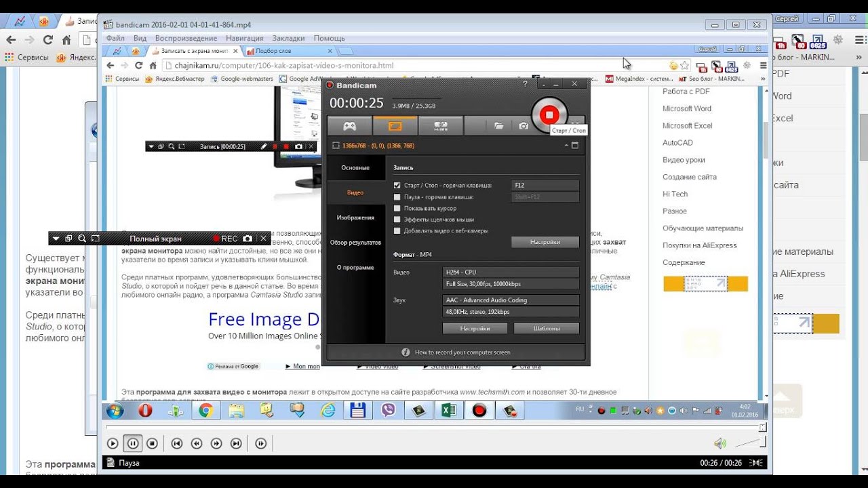Open the Закладки menu in the media player
The image size is (868, 488).
coord(288,39)
